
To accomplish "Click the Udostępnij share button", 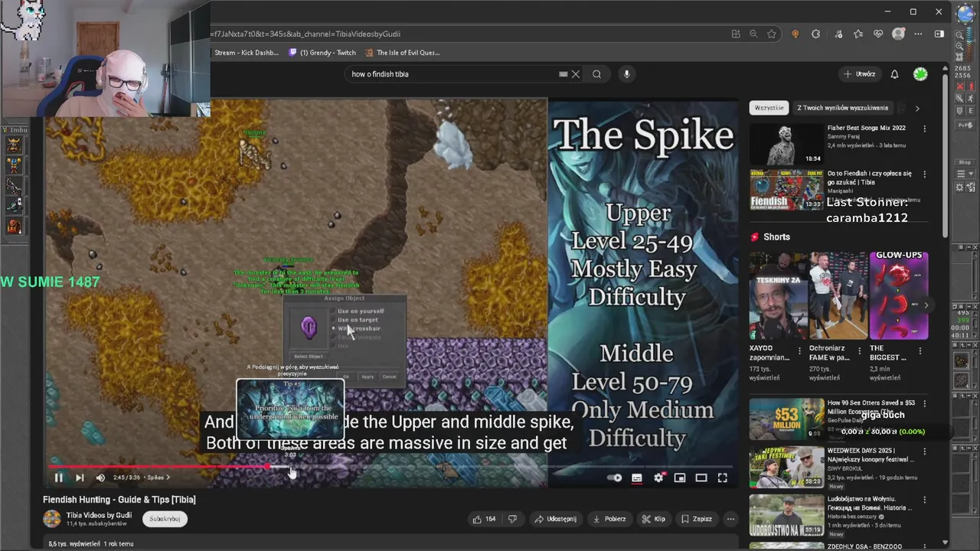I will coord(556,519).
